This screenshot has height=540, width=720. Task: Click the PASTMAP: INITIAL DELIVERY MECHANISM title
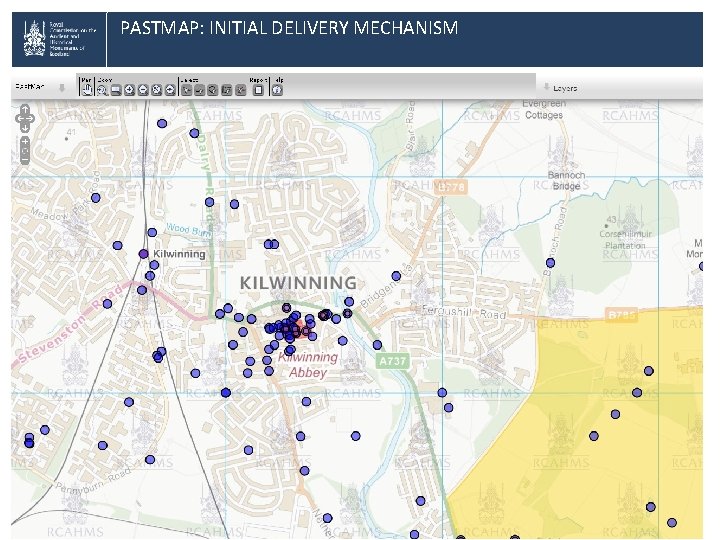tap(289, 28)
